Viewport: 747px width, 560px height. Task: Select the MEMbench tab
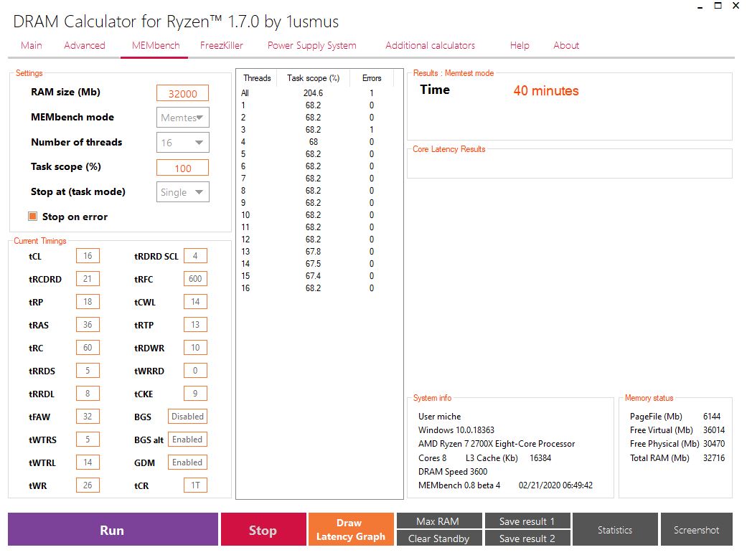(156, 45)
